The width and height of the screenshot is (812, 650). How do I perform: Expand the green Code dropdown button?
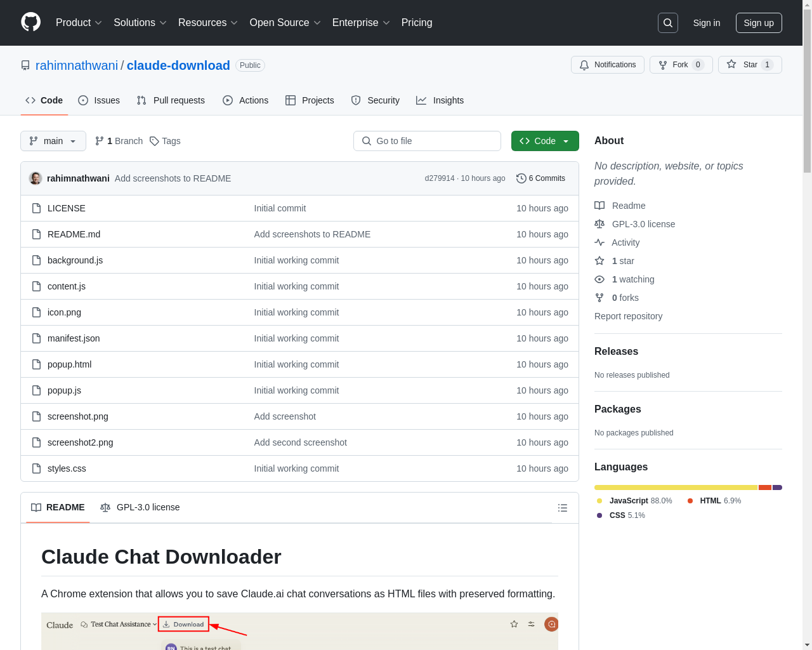click(x=545, y=141)
